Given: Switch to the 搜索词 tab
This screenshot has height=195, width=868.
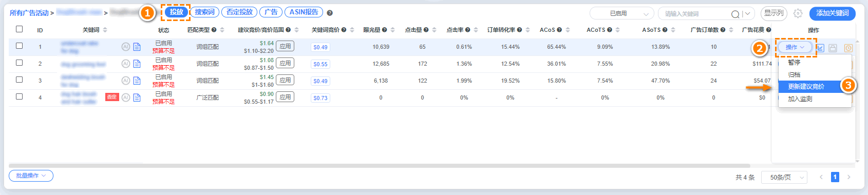Looking at the screenshot, I should point(205,12).
